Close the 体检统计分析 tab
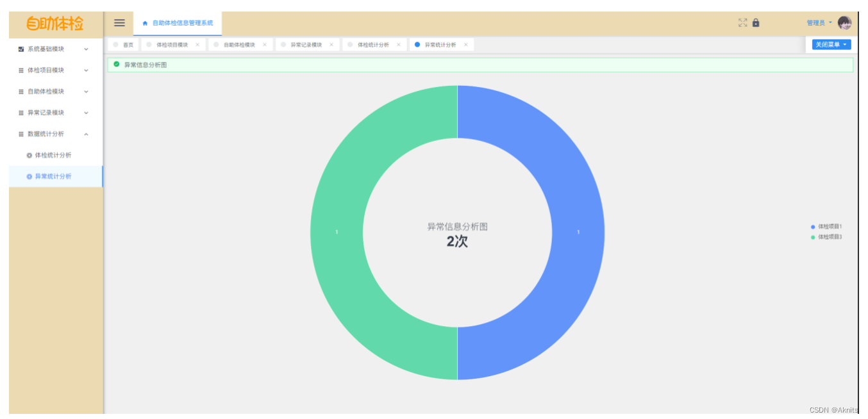Screen dimensions: 868x419 tap(398, 45)
